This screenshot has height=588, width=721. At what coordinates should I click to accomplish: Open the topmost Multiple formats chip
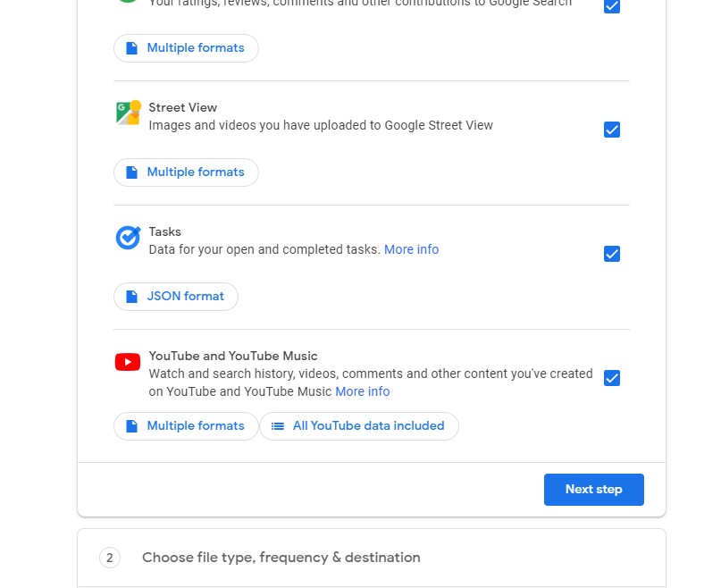(x=186, y=48)
